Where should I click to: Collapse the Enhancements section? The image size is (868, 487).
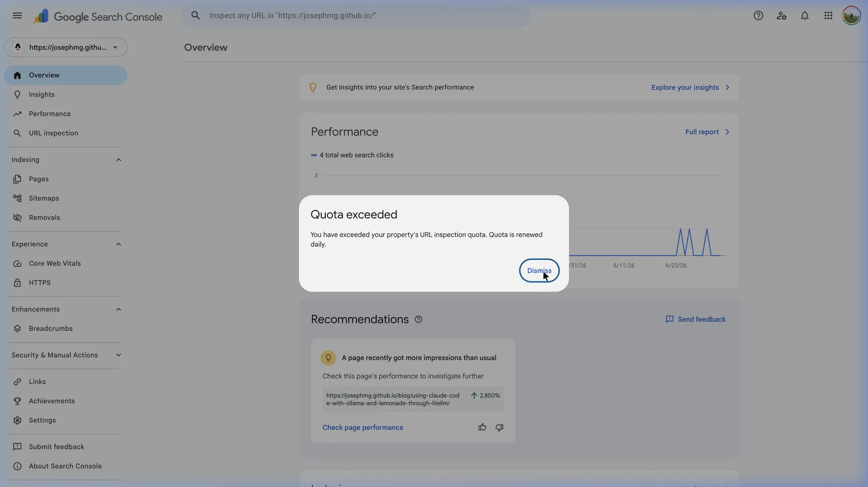pos(118,309)
